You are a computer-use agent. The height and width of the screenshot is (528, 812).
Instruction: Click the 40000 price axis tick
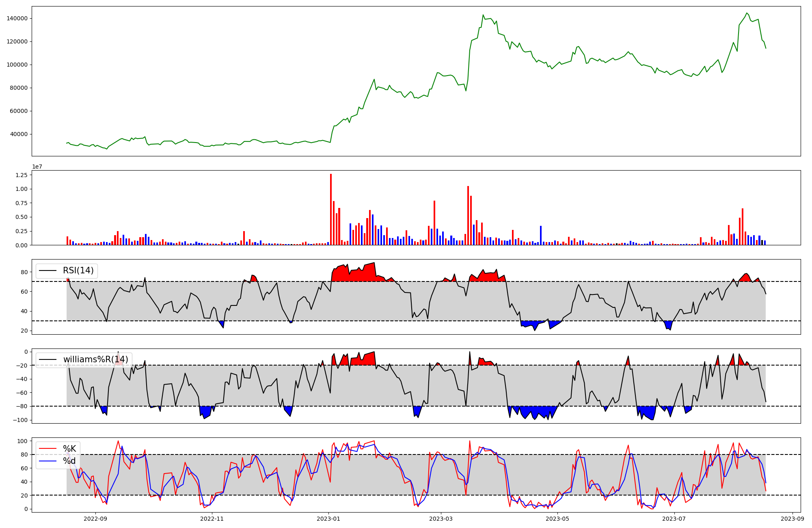pos(19,134)
